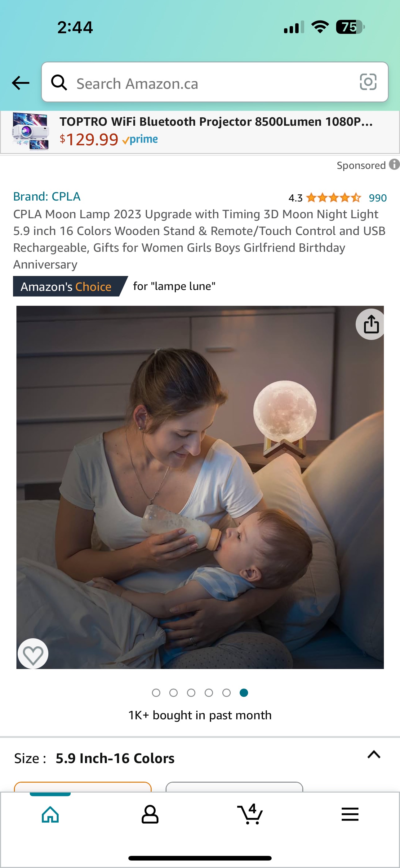Select first image carousel dot

point(156,693)
